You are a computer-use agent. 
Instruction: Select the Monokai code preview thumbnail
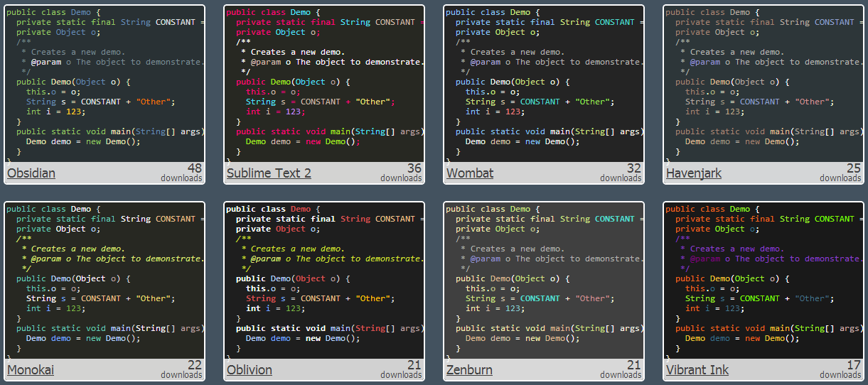point(105,281)
